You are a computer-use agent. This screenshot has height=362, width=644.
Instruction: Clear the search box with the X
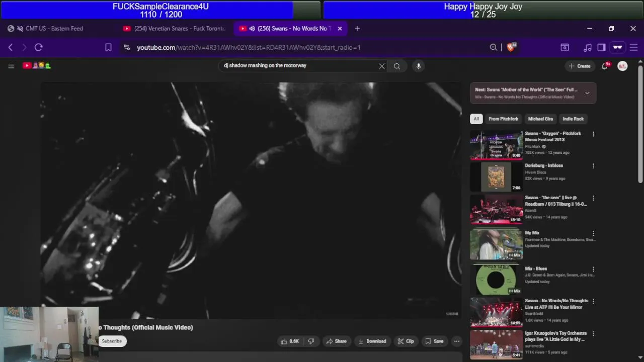point(382,66)
